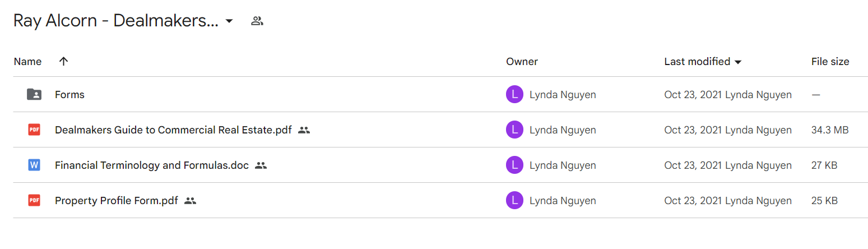868x249 pixels.
Task: Open the folder title dropdown arrow
Action: pyautogui.click(x=229, y=21)
